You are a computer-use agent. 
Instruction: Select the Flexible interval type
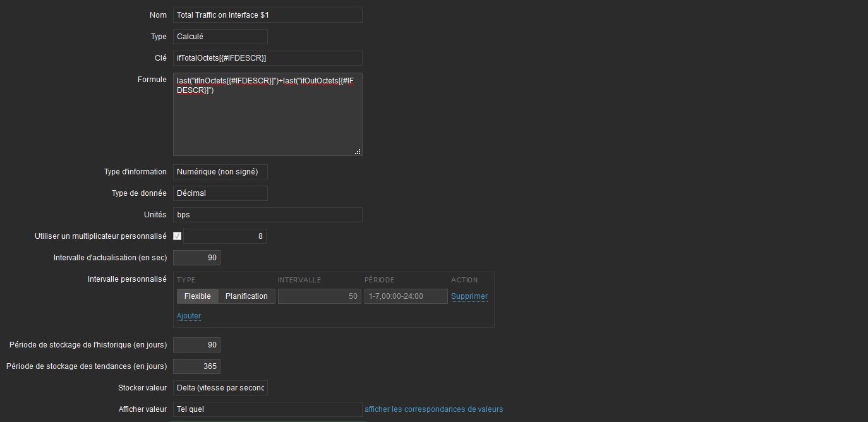coord(198,296)
